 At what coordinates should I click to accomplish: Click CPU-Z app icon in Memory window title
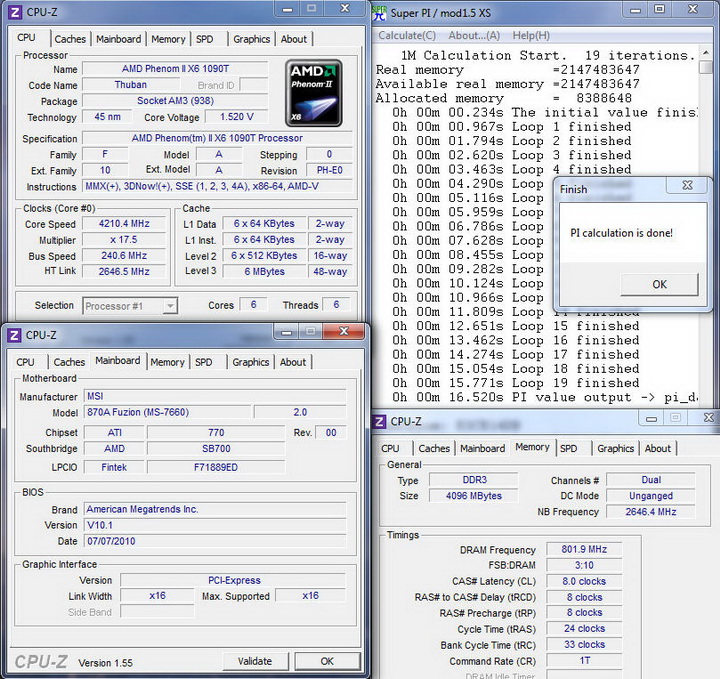point(379,421)
